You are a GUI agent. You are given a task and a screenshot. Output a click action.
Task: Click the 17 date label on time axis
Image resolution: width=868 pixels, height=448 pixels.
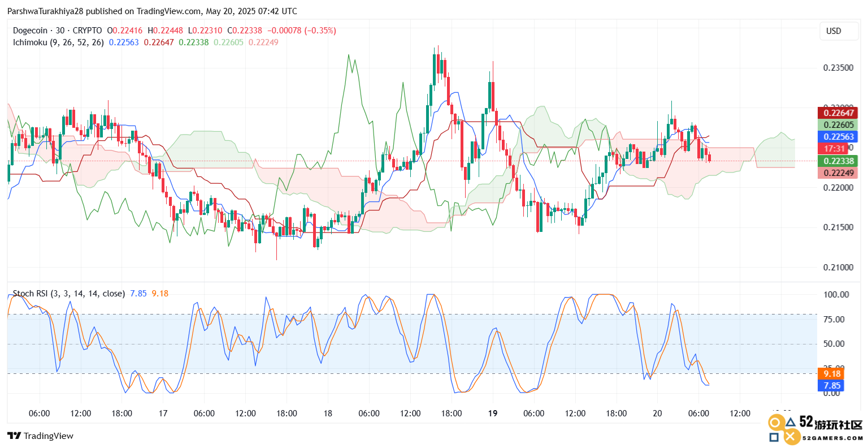tap(163, 413)
